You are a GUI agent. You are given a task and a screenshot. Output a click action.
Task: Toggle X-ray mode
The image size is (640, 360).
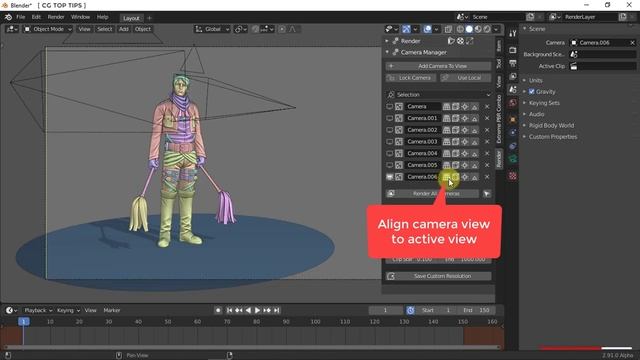448,29
